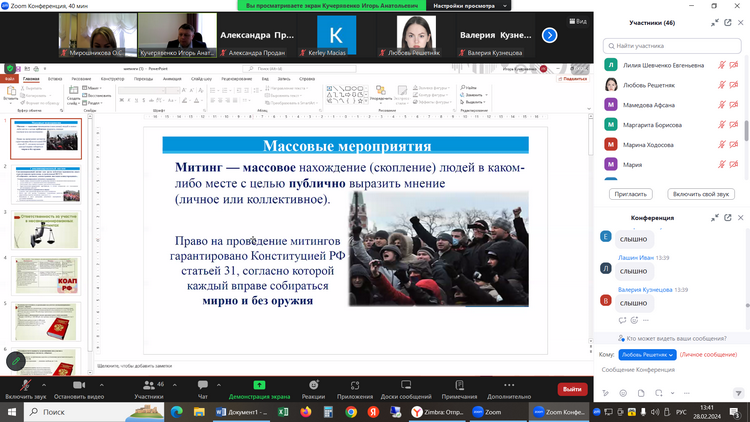The image size is (750, 422).
Task: Open Примечания notes icon
Action: coord(459,385)
